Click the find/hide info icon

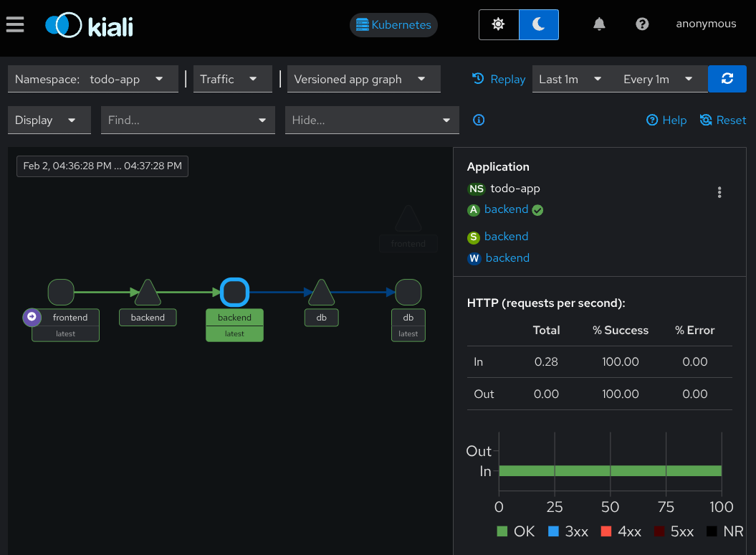click(x=478, y=120)
